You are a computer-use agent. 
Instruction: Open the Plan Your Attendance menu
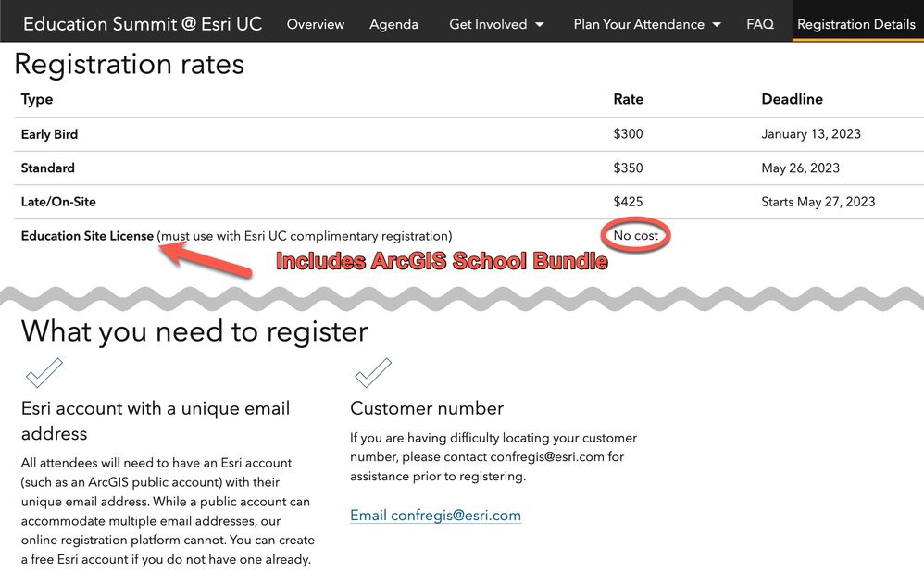647,24
